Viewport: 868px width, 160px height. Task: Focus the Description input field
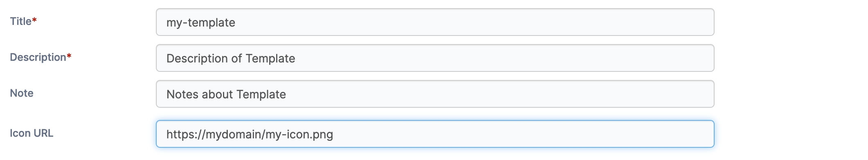click(x=435, y=58)
